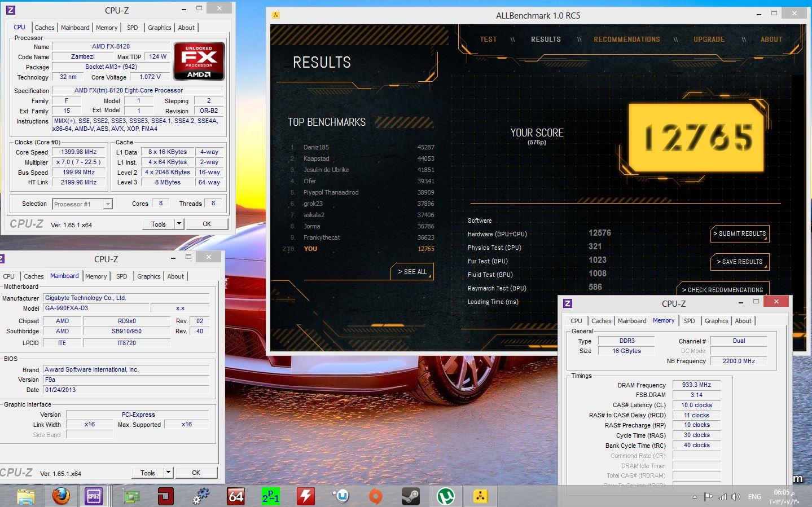Click SEE ALL under top benchmarks

[x=412, y=271]
